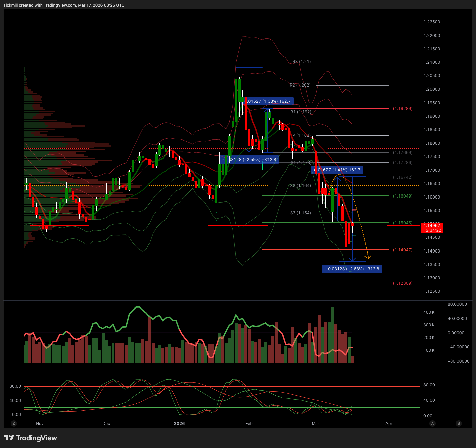The width and height of the screenshot is (476, 448).
Task: Click the red current price tag 1.14952
Action: pyautogui.click(x=431, y=228)
